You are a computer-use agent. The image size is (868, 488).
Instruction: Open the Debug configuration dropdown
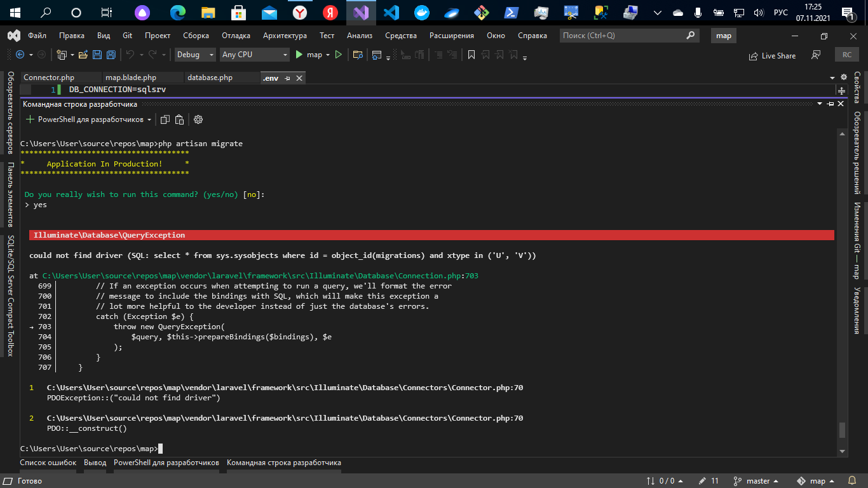tap(196, 55)
